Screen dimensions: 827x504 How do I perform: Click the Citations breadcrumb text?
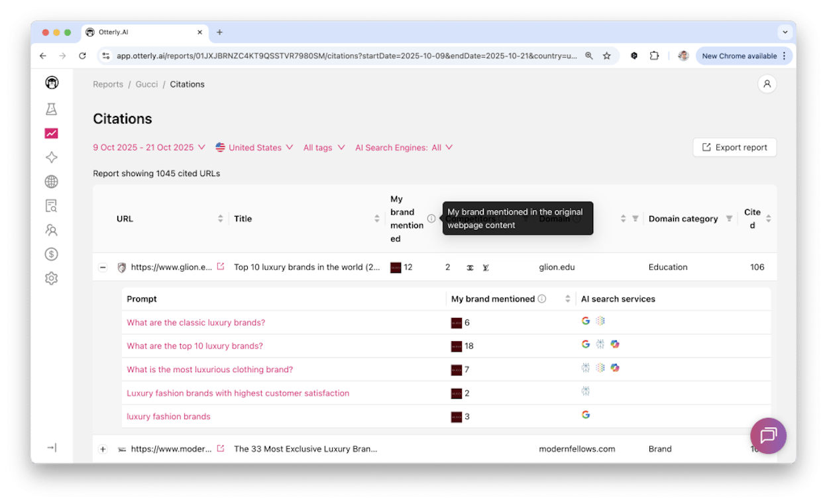pyautogui.click(x=187, y=84)
